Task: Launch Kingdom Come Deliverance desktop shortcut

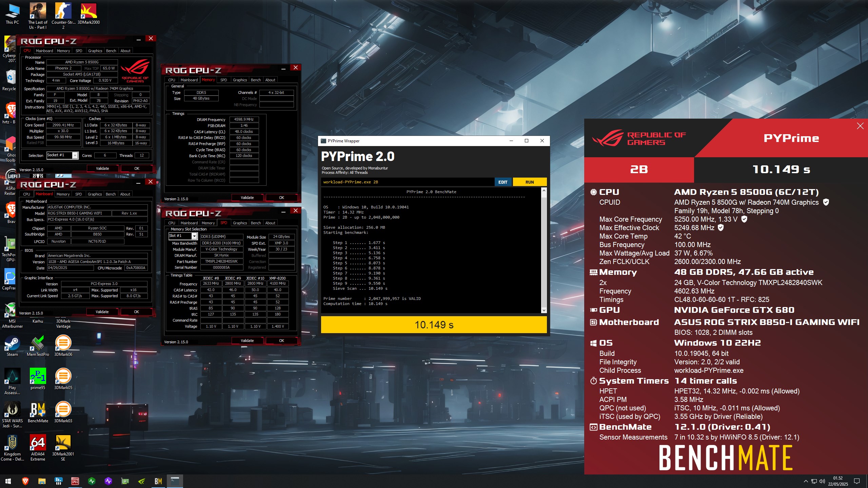Action: click(x=12, y=448)
